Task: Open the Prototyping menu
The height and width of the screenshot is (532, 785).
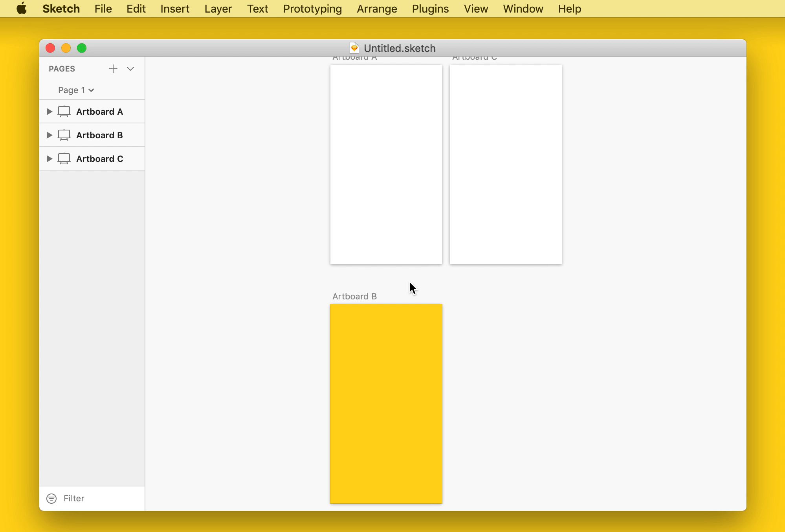Action: [312, 9]
